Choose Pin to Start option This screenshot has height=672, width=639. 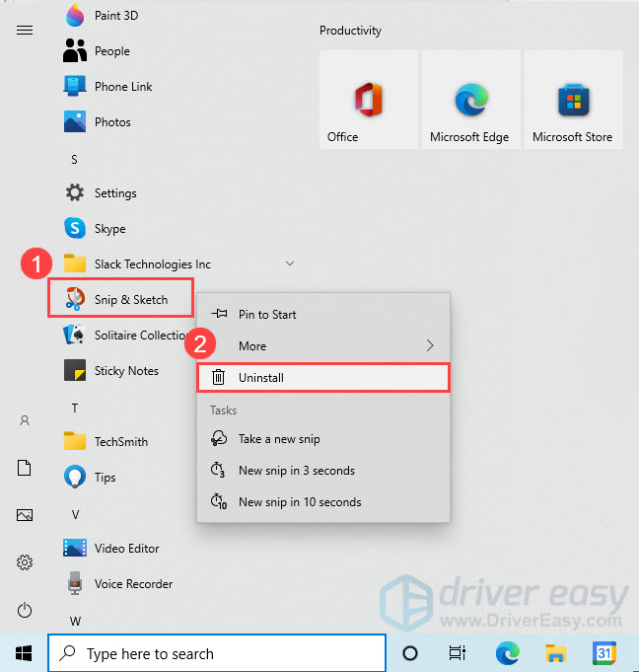click(x=267, y=314)
